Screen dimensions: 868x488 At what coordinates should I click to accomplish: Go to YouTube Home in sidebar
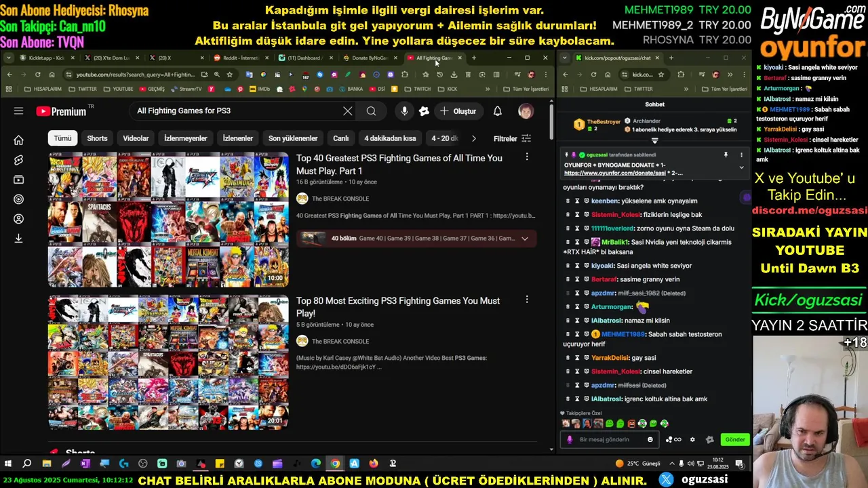pos(18,140)
